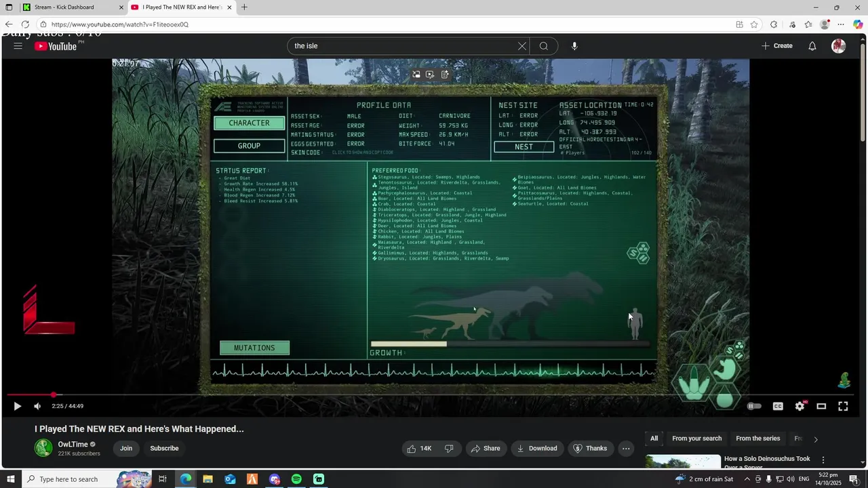This screenshot has height=488, width=868.
Task: Clear the search box with the X icon
Action: click(522, 46)
